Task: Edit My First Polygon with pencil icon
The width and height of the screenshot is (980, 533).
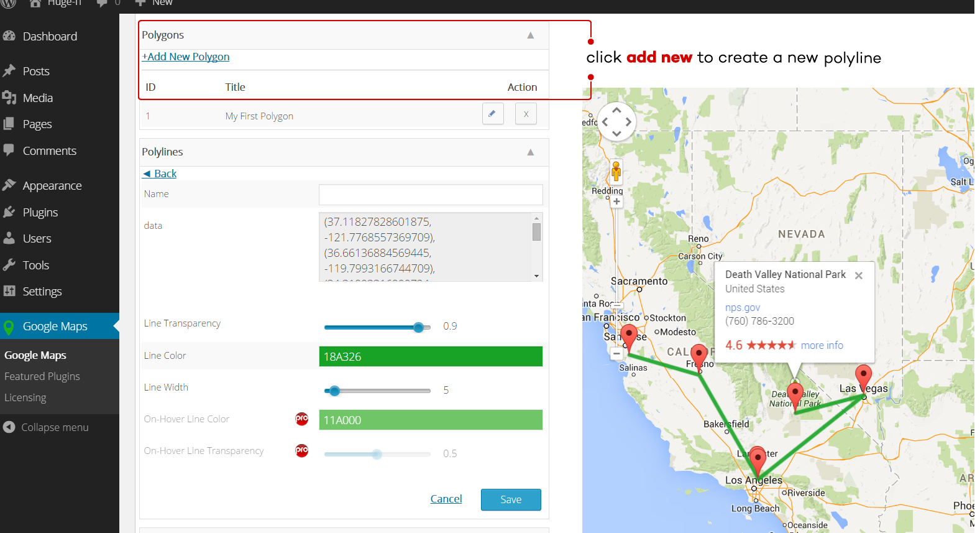Action: (493, 114)
